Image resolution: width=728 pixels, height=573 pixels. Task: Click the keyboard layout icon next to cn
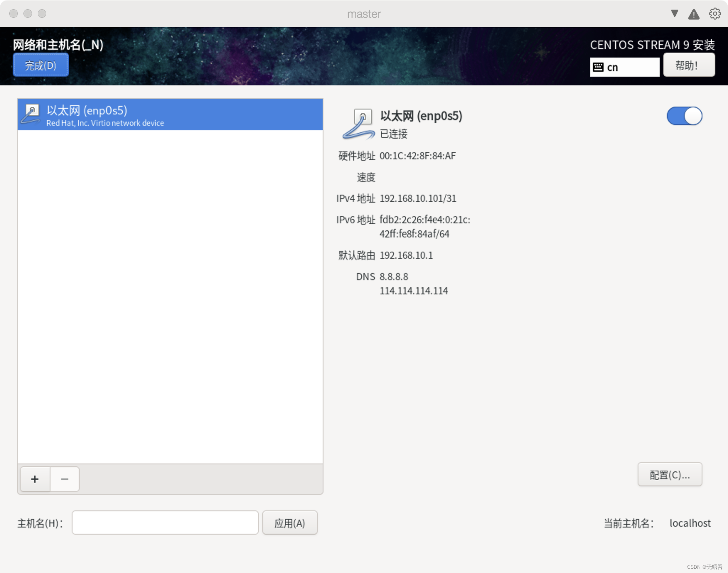click(x=598, y=67)
